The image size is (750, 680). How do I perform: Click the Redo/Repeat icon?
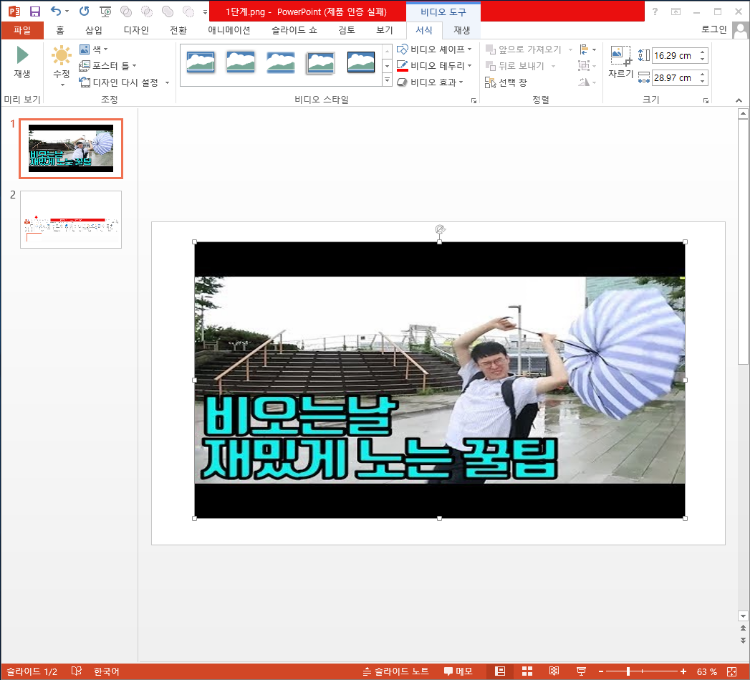[84, 11]
